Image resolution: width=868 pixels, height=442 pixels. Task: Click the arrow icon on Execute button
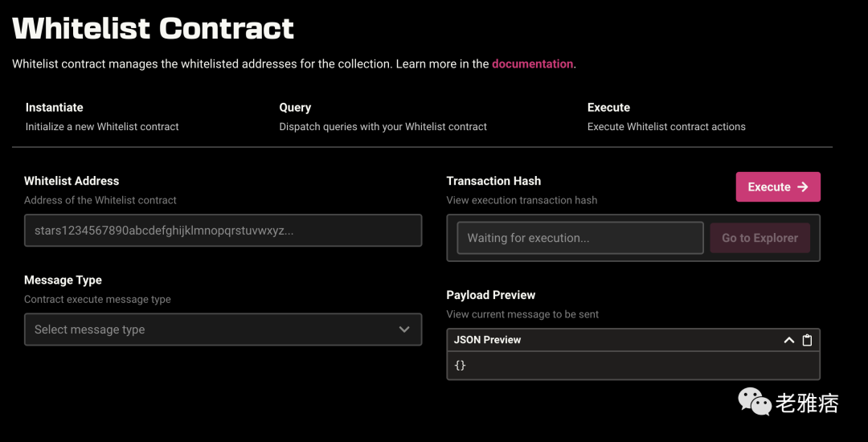coord(803,187)
